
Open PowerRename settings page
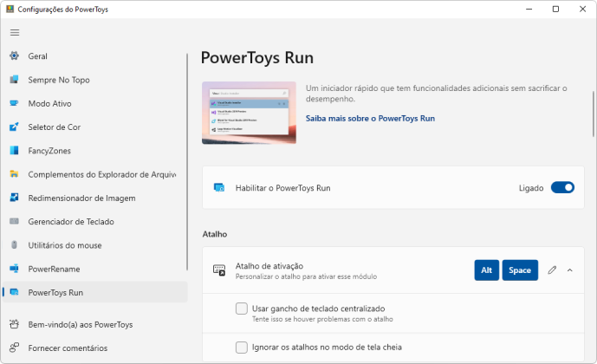(94, 269)
